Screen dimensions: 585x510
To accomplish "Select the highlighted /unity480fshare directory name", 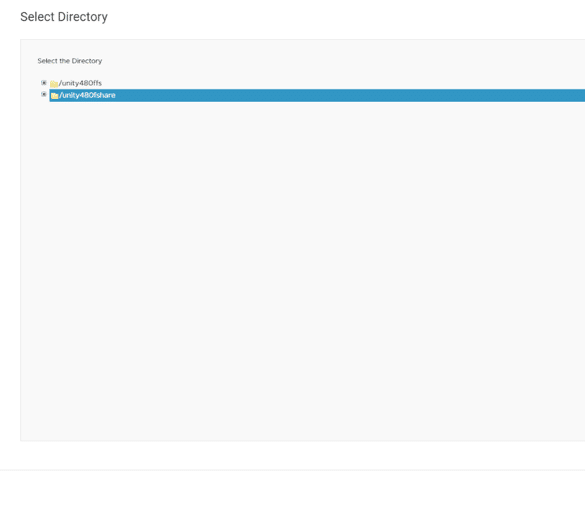I will click(x=87, y=95).
